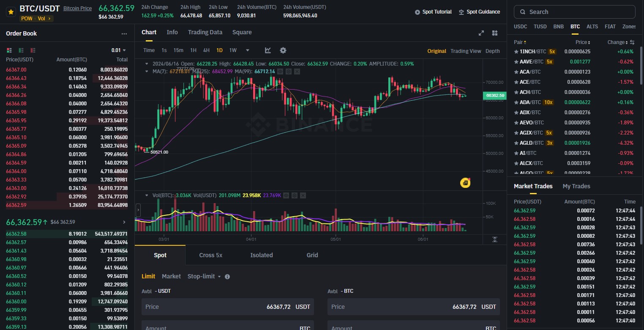The height and width of the screenshot is (330, 644).
Task: Open the chart settings gear
Action: 283,50
